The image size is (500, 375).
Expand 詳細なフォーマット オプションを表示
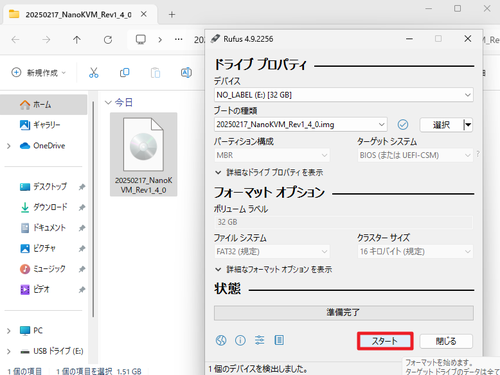273,269
